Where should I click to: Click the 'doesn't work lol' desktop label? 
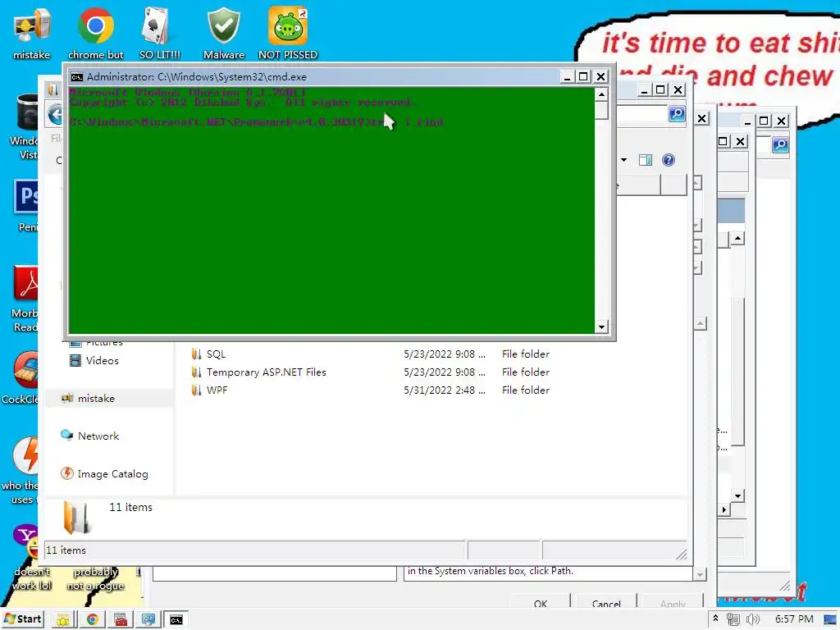tap(32, 578)
